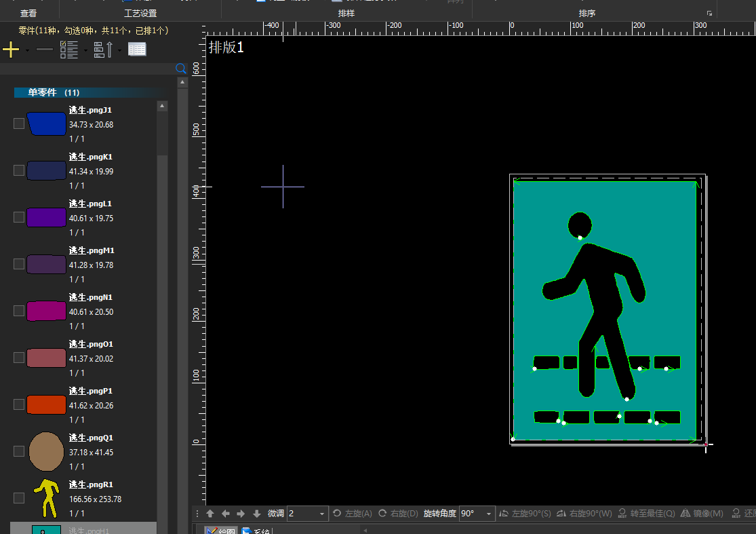Open dropdown arrow next to checklist icon
This screenshot has height=534, width=756.
pos(85,50)
